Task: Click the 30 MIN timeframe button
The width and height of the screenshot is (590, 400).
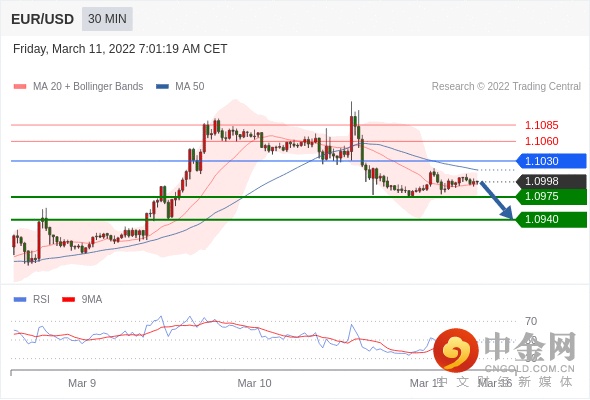Action: coord(107,19)
